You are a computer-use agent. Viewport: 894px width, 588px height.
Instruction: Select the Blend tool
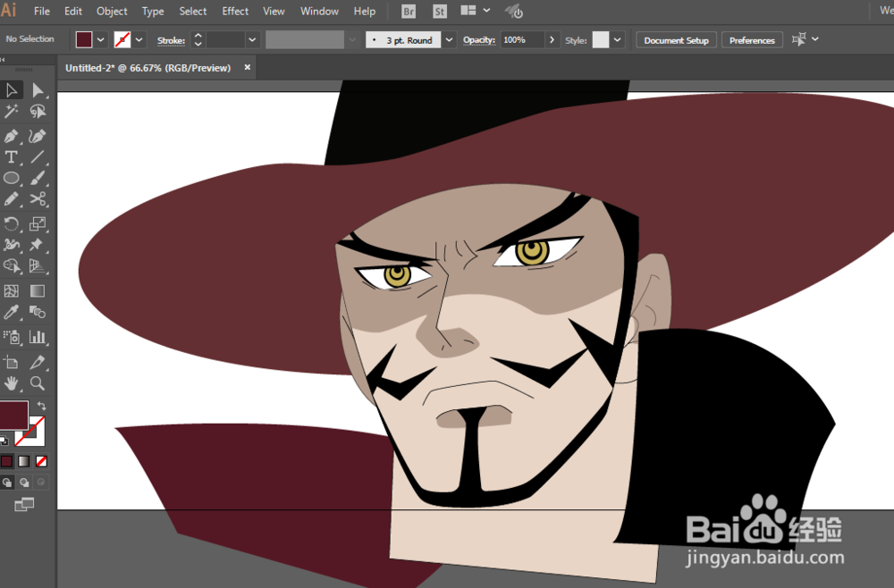[x=38, y=312]
